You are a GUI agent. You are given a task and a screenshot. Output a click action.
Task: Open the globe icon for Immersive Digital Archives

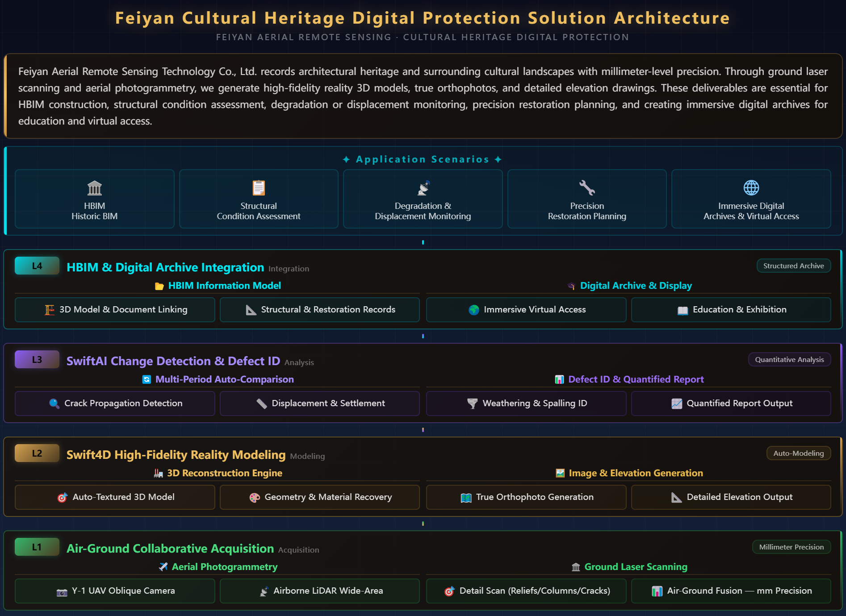pos(751,188)
